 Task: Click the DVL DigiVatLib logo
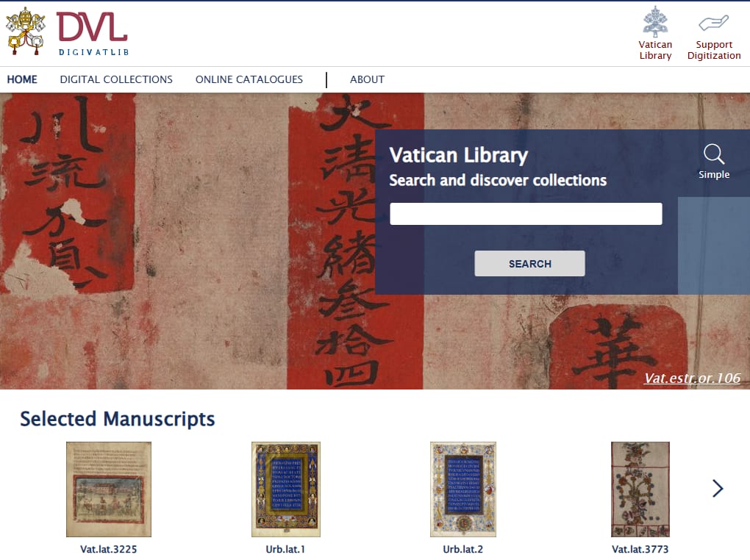(93, 32)
